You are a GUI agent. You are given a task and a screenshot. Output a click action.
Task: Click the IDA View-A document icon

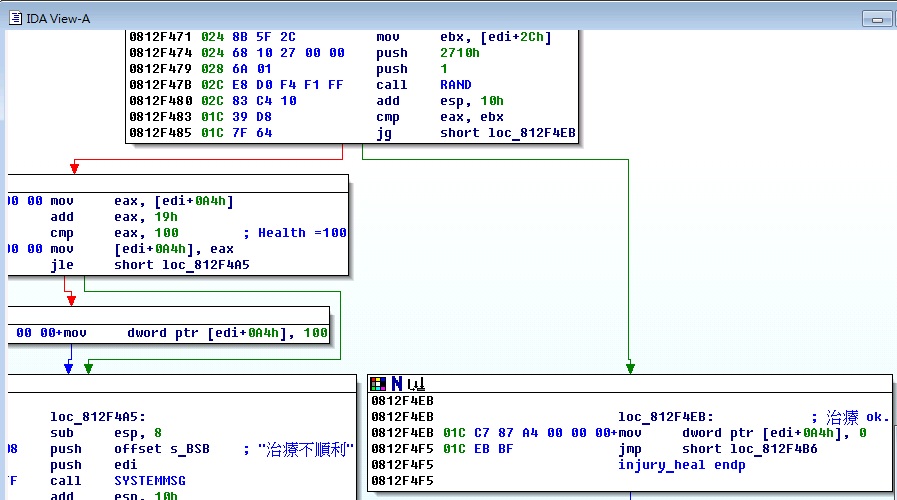[15, 18]
